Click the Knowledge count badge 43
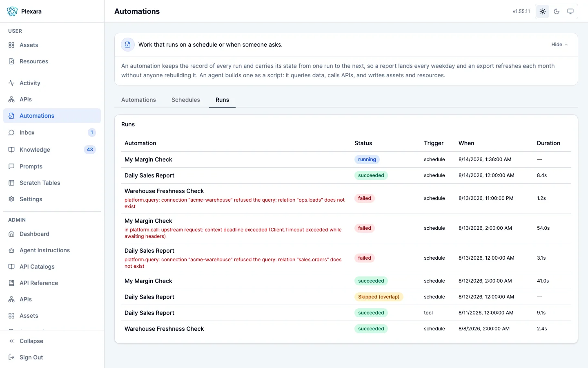588x368 pixels. (90, 150)
